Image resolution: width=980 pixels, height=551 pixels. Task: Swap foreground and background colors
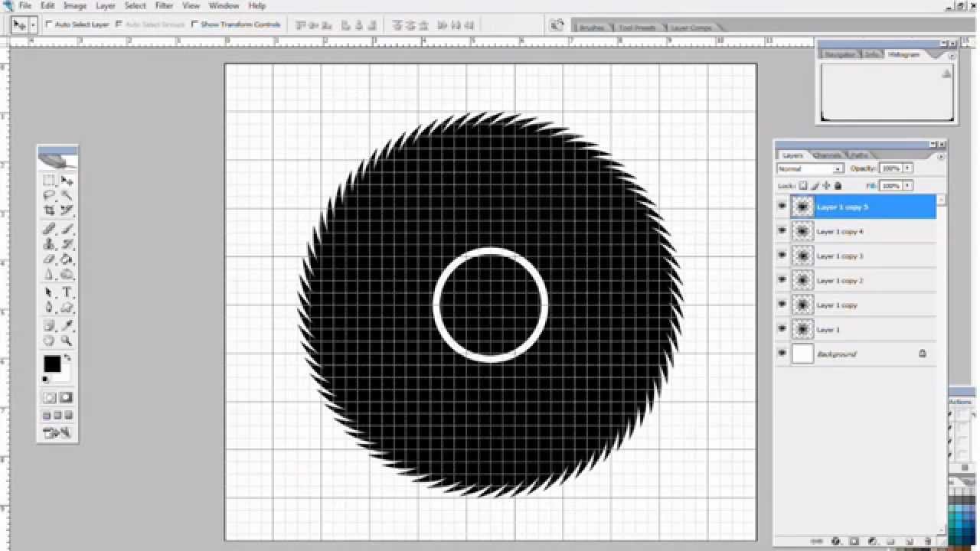pyautogui.click(x=67, y=357)
